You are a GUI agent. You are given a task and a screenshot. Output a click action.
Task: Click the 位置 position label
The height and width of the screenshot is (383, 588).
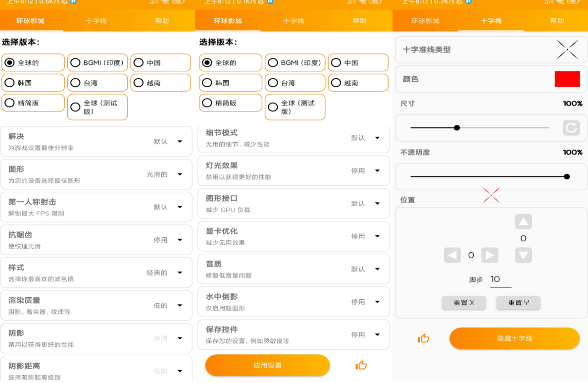(x=408, y=200)
